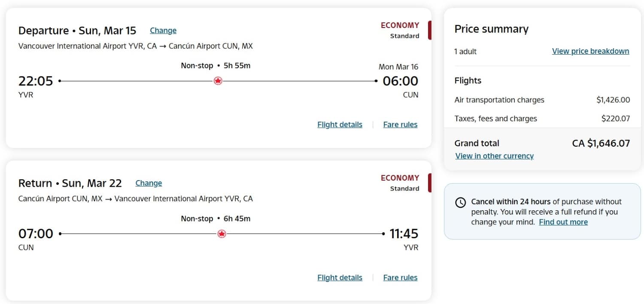The width and height of the screenshot is (644, 304).
Task: Click Find out more about 24-hour cancellation
Action: click(563, 222)
